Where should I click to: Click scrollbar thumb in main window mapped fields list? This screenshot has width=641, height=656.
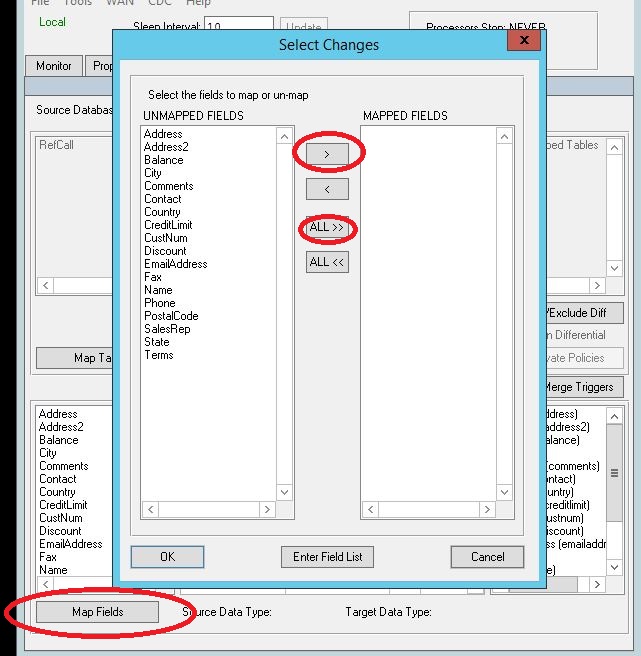pyautogui.click(x=614, y=473)
